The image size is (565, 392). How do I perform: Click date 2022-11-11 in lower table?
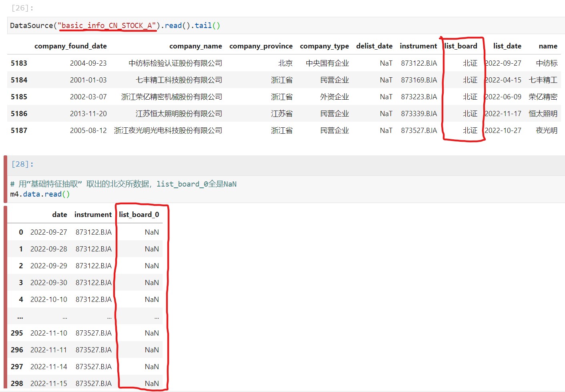(49, 350)
